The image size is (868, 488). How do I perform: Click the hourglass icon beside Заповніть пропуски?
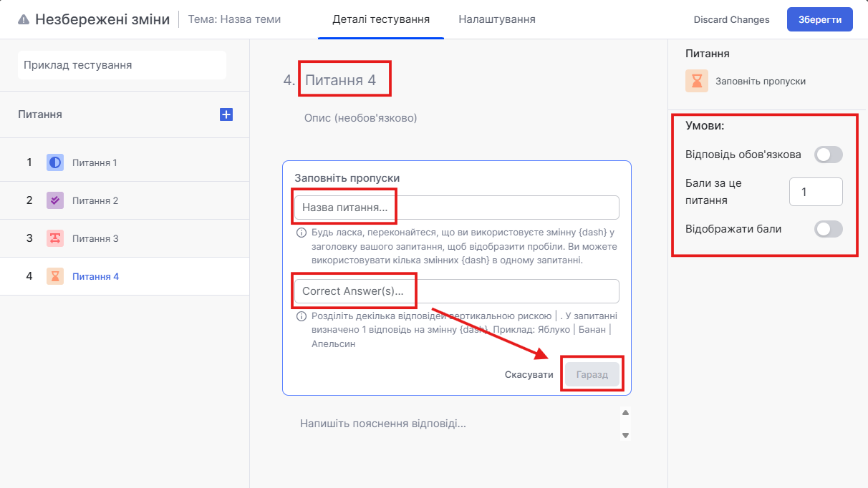(x=697, y=81)
